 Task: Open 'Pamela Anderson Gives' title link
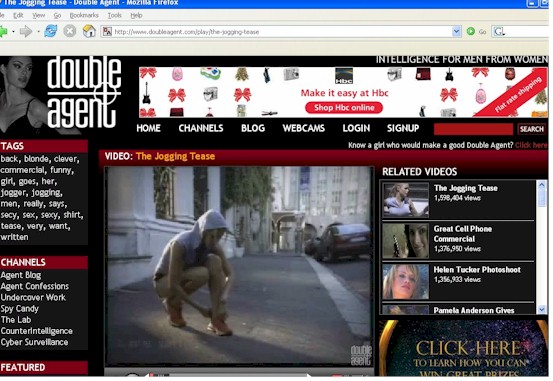tap(474, 310)
